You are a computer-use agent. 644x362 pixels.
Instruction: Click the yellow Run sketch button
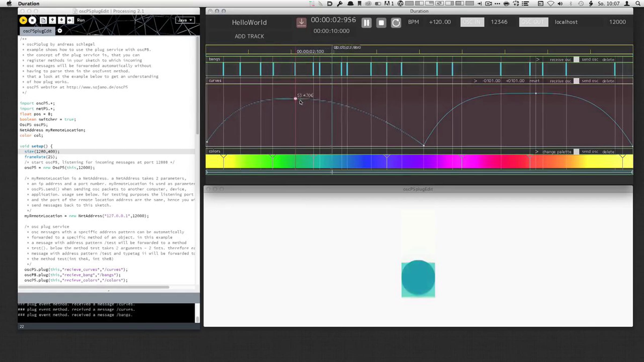(23, 20)
